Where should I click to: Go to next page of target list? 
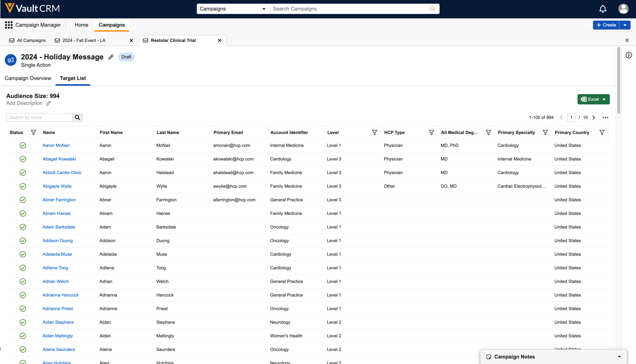point(593,118)
